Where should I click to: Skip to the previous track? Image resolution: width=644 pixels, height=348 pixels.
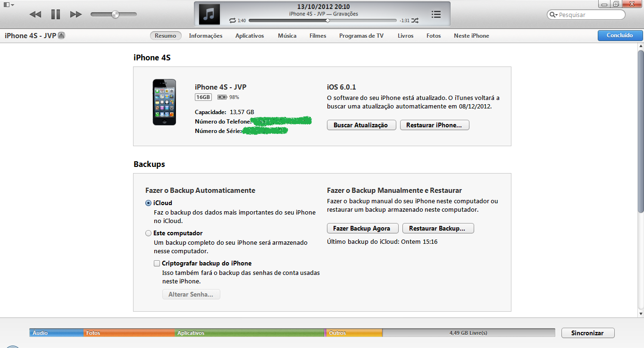35,15
